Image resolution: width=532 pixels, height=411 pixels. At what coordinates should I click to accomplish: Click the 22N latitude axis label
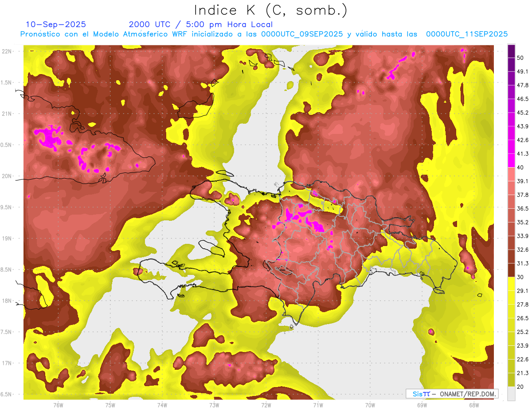click(x=8, y=51)
